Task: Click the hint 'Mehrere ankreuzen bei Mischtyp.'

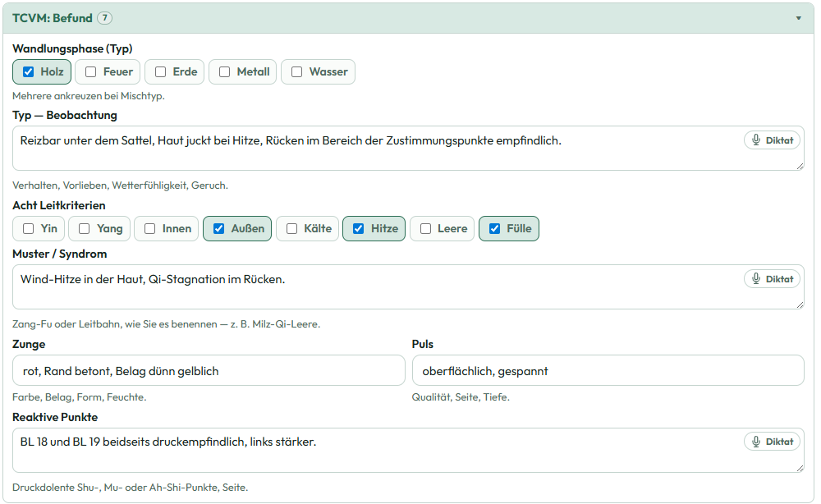Action: point(89,96)
